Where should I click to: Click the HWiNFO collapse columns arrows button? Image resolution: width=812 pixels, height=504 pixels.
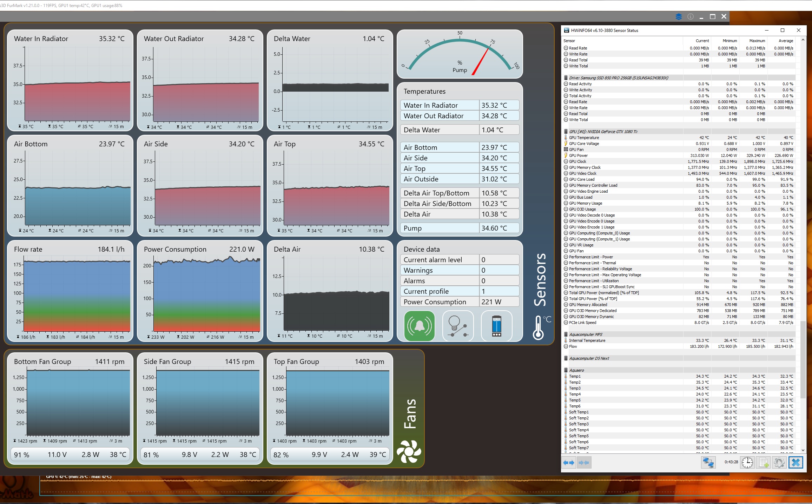click(x=584, y=463)
